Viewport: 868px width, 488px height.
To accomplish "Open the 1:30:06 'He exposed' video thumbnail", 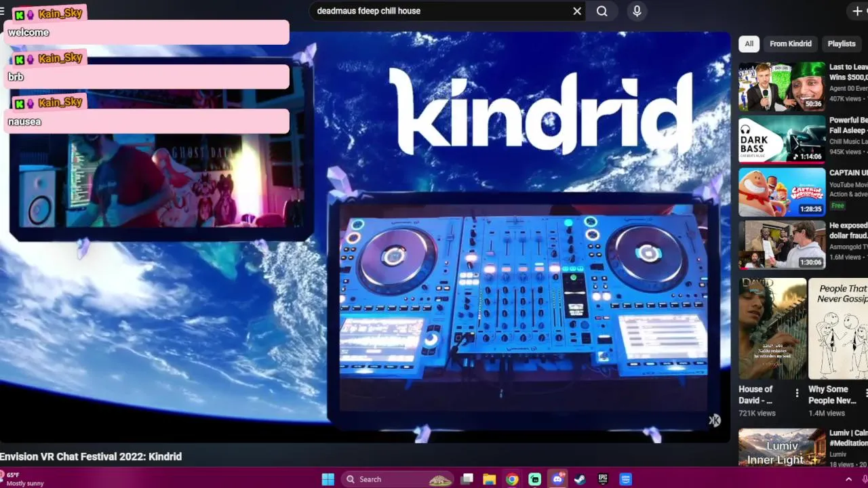I will (x=782, y=245).
